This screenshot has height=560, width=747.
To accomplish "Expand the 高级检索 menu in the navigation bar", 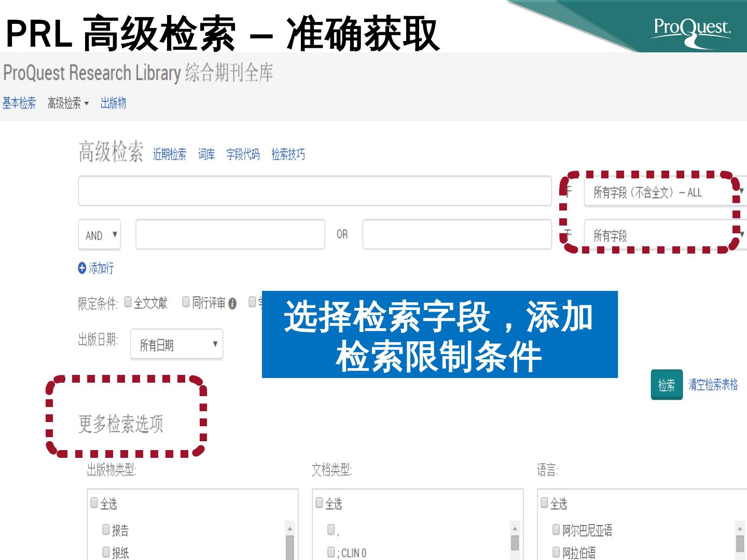I will click(68, 103).
